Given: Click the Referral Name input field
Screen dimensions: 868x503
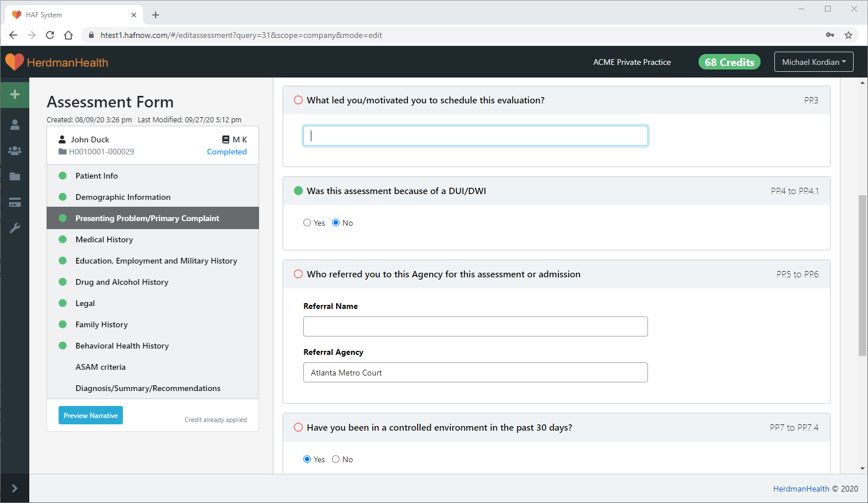Looking at the screenshot, I should pyautogui.click(x=475, y=326).
